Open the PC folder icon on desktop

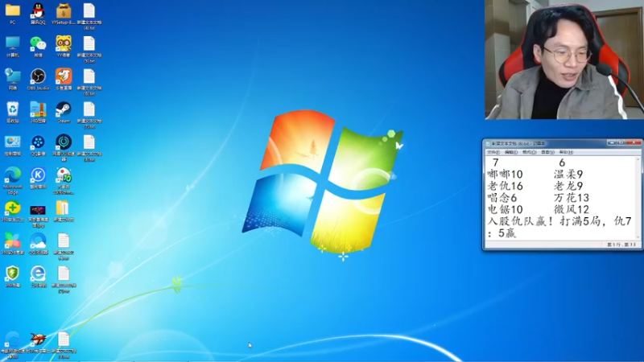pos(13,13)
